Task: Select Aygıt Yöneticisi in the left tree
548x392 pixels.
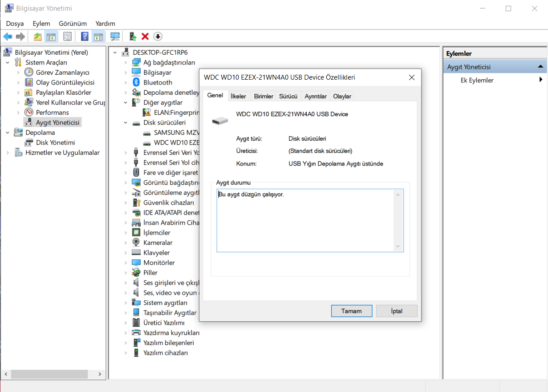Action: point(58,122)
